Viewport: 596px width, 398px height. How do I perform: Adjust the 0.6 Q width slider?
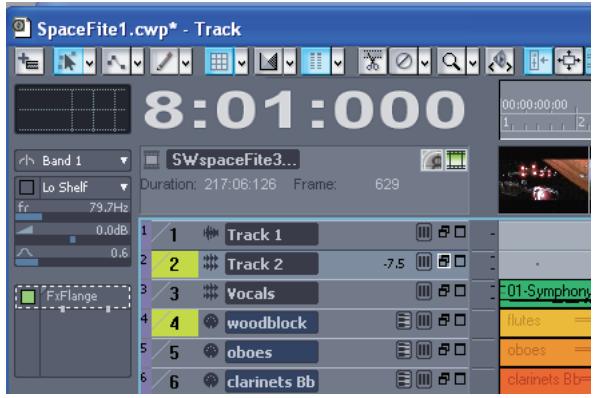pos(73,262)
